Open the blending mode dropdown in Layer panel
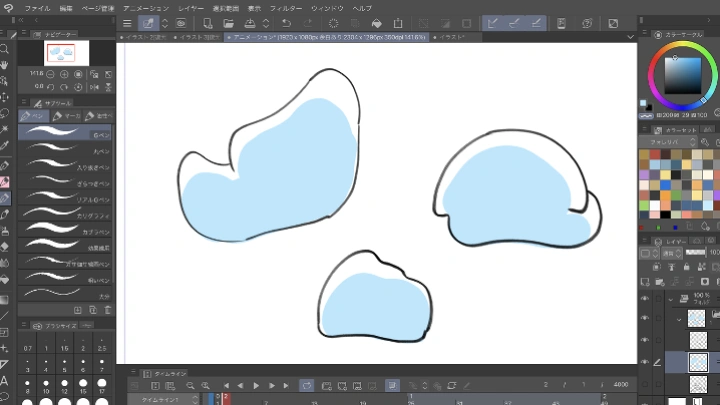Viewport: 720px width, 405px height. click(673, 253)
